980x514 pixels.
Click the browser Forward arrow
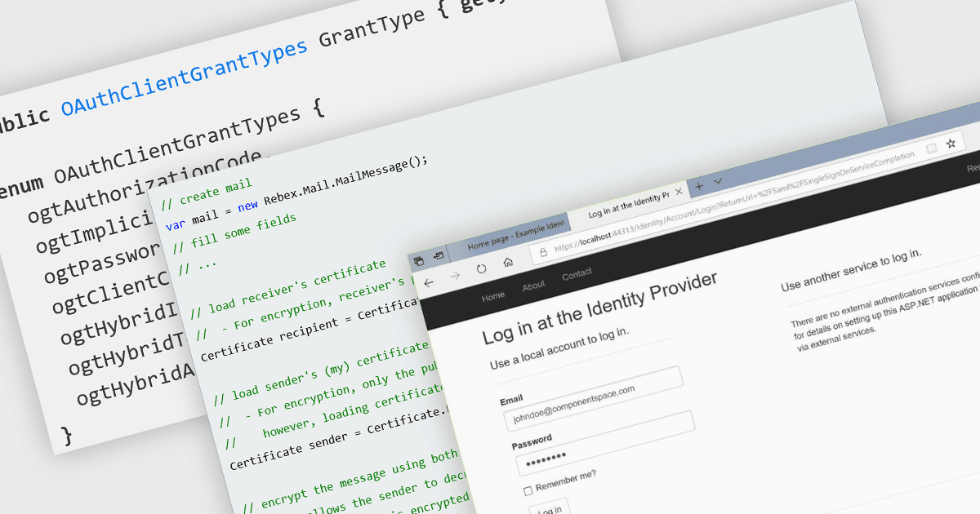click(455, 275)
